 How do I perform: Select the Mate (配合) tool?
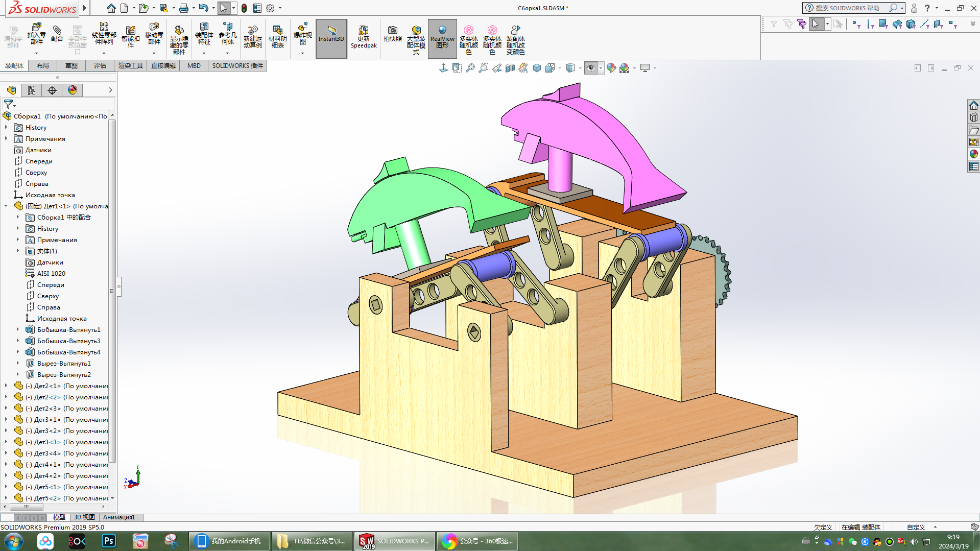pyautogui.click(x=57, y=34)
